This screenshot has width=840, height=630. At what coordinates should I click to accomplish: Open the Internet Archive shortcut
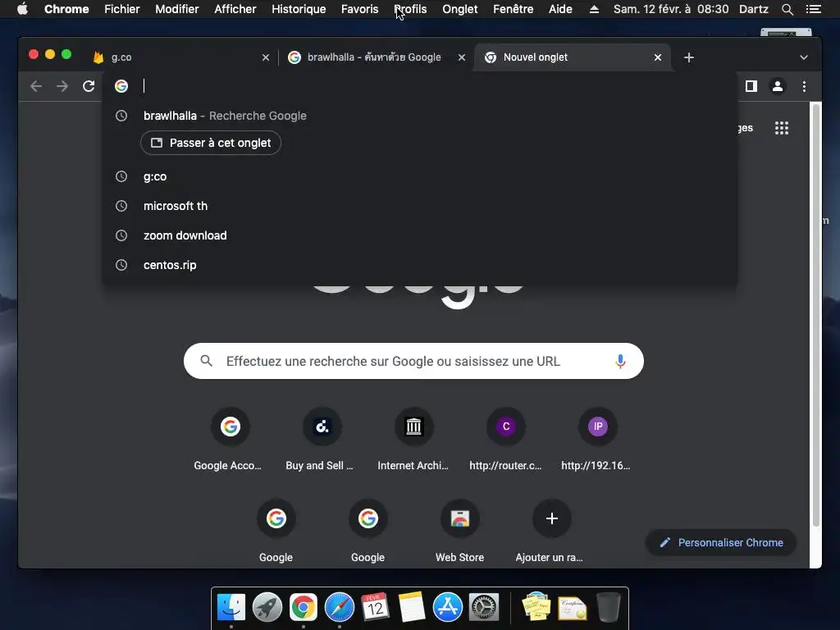click(413, 441)
